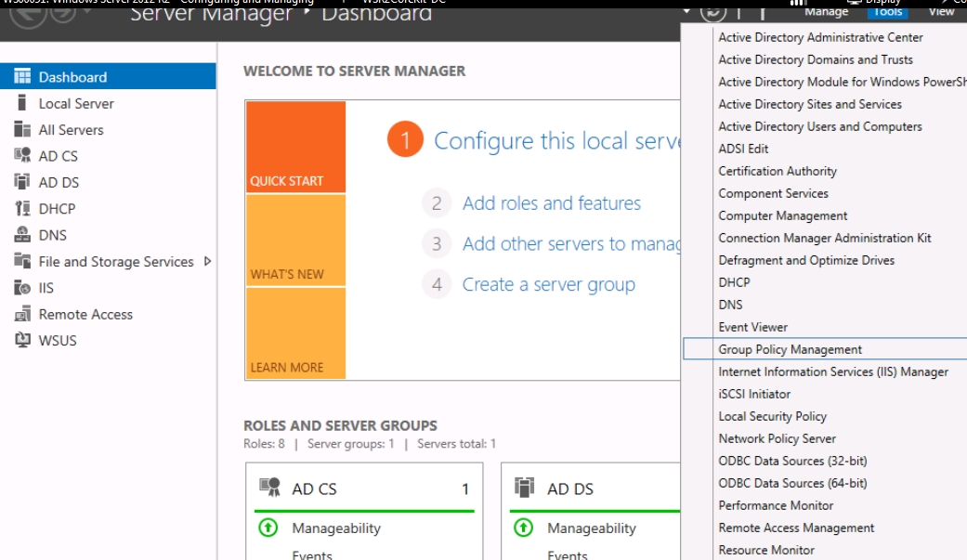The image size is (967, 560).
Task: Click the AD CS sidebar icon
Action: click(x=22, y=155)
